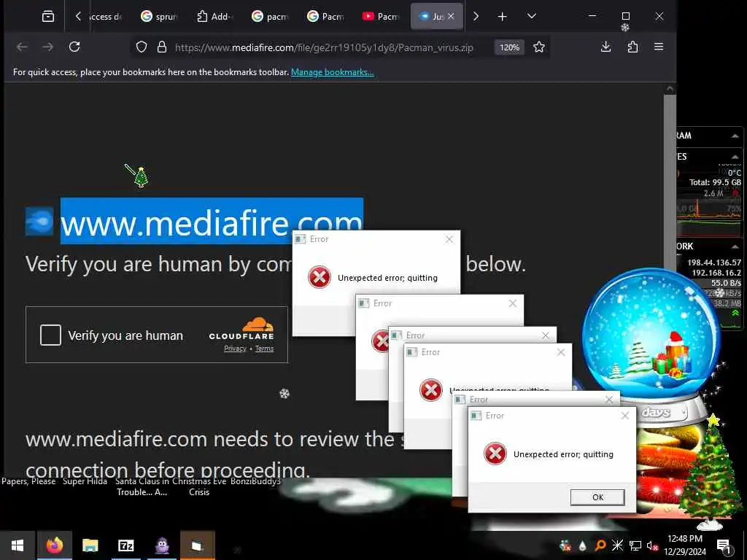Select the partially hidden 'ccess de' tab
Screen dimensions: 747x560
tap(107, 17)
